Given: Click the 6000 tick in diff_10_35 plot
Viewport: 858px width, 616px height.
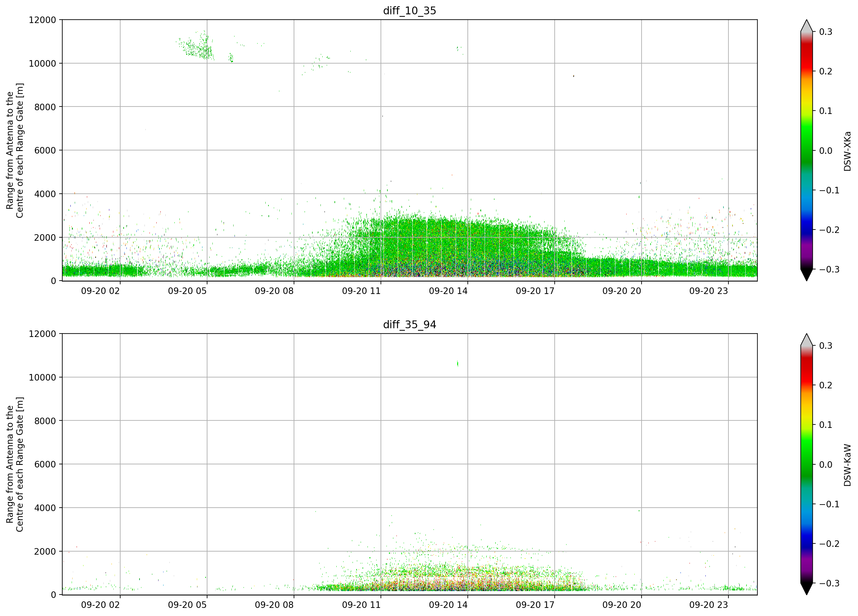Looking at the screenshot, I should click(45, 150).
